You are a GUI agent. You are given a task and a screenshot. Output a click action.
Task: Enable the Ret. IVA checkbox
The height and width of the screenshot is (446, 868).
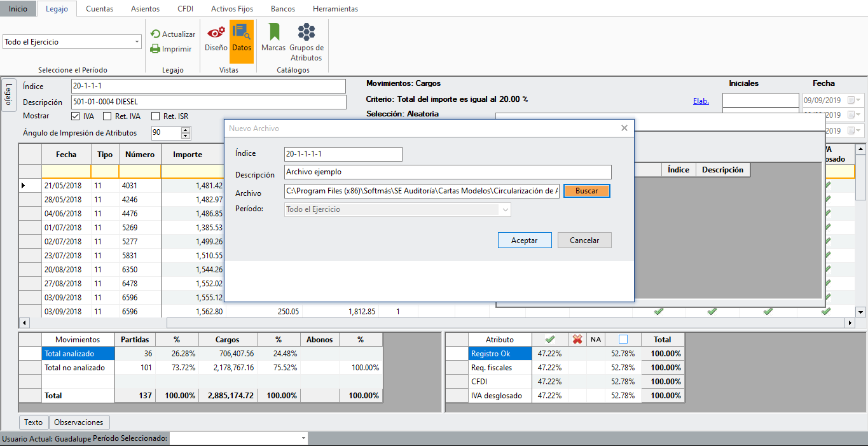pos(107,116)
